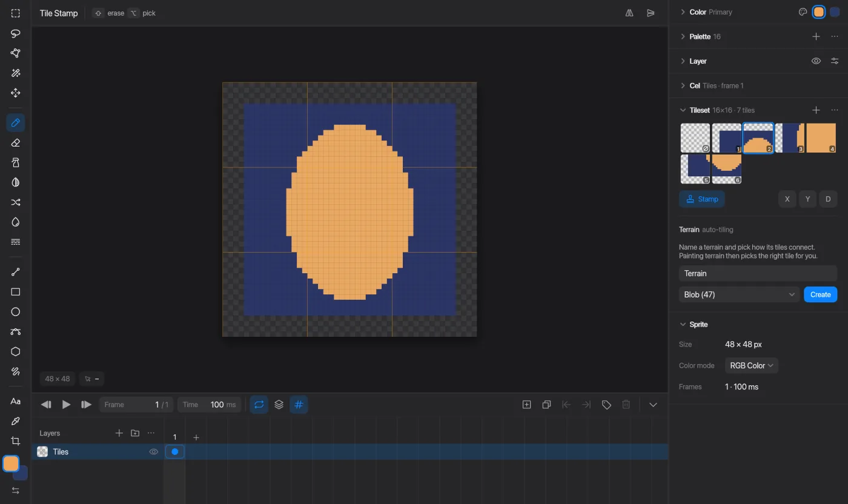848x504 pixels.
Task: Activate the move tool
Action: click(16, 93)
